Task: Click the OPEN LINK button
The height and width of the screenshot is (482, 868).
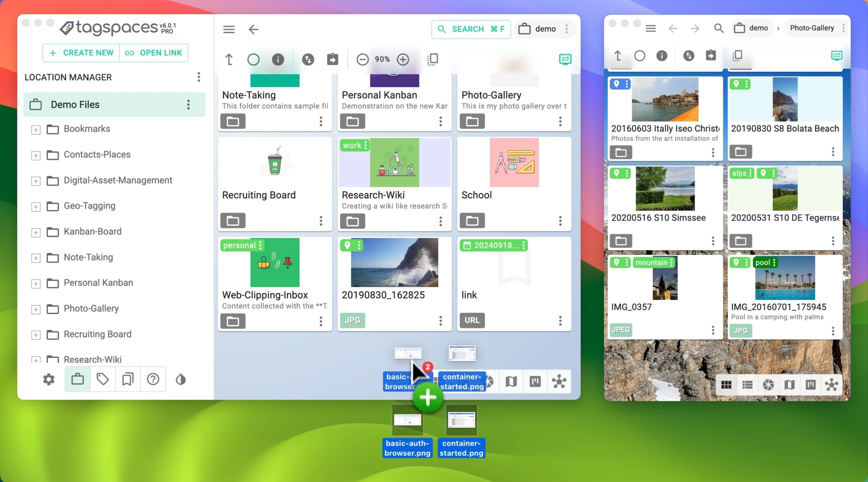Action: 154,53
